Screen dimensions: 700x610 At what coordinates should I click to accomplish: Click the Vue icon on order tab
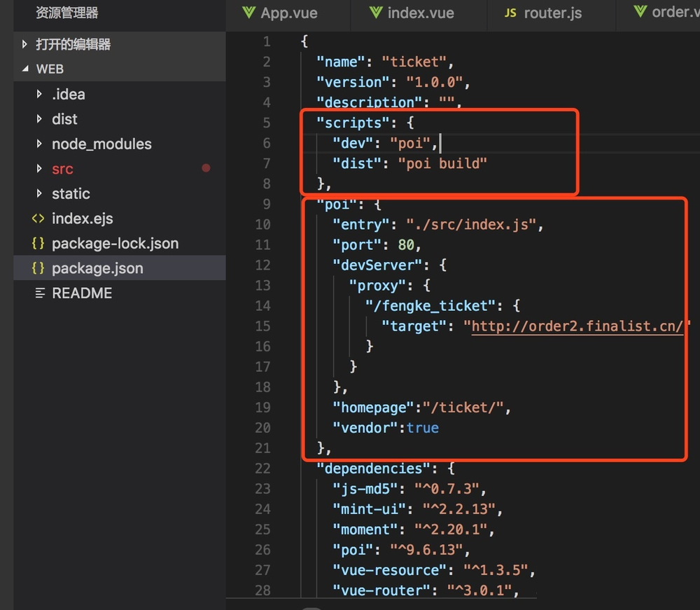640,12
